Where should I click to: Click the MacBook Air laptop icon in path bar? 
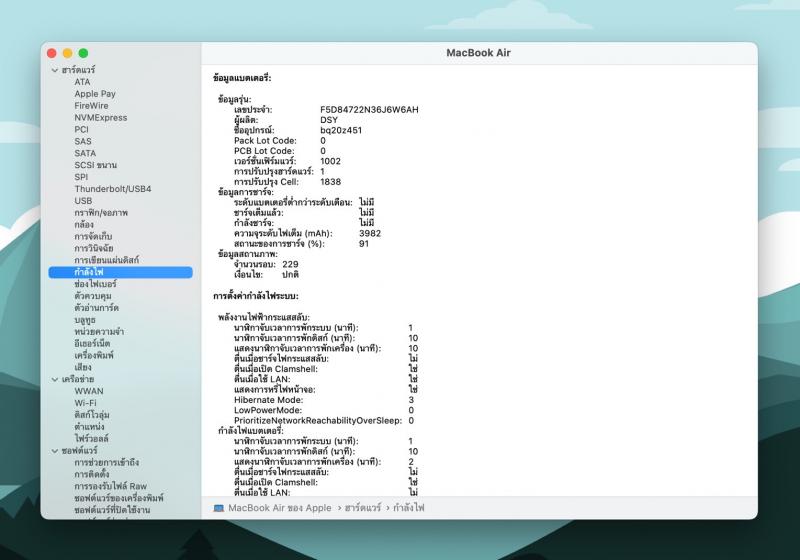pyautogui.click(x=219, y=508)
